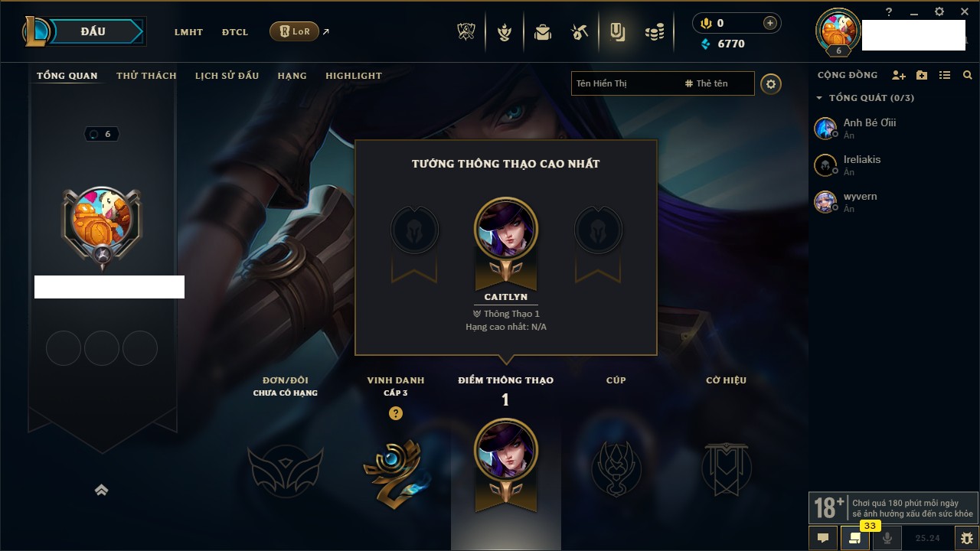Open the missions panel with badge 33
The height and width of the screenshot is (551, 980).
click(x=855, y=538)
